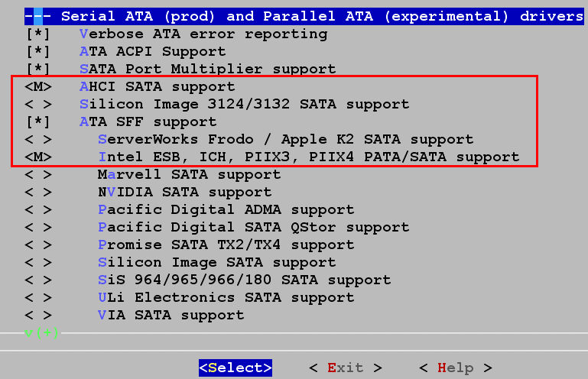Change Silicon Image 3124/3132 SATA tristate
Viewport: 588px width, 379px height.
[x=38, y=105]
